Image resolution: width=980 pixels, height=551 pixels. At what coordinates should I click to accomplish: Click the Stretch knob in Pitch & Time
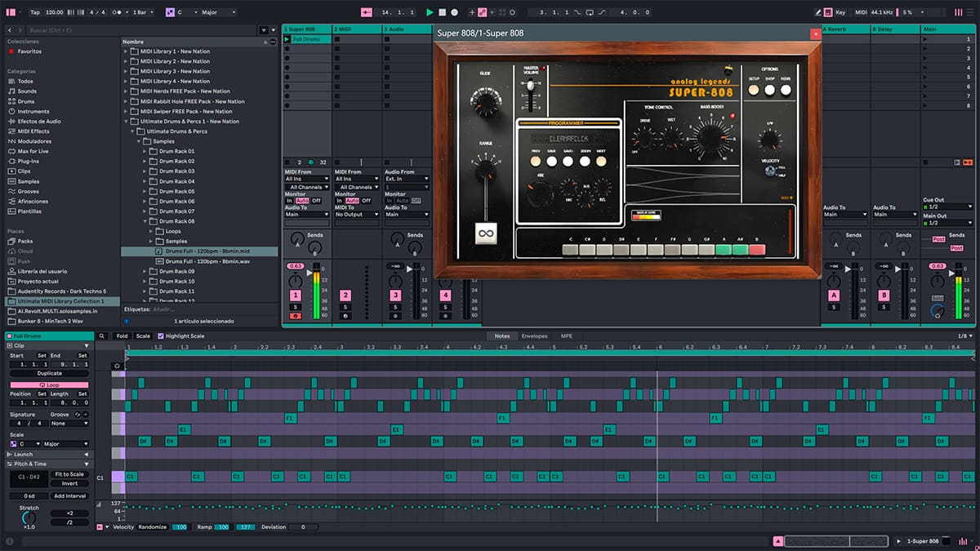point(29,518)
